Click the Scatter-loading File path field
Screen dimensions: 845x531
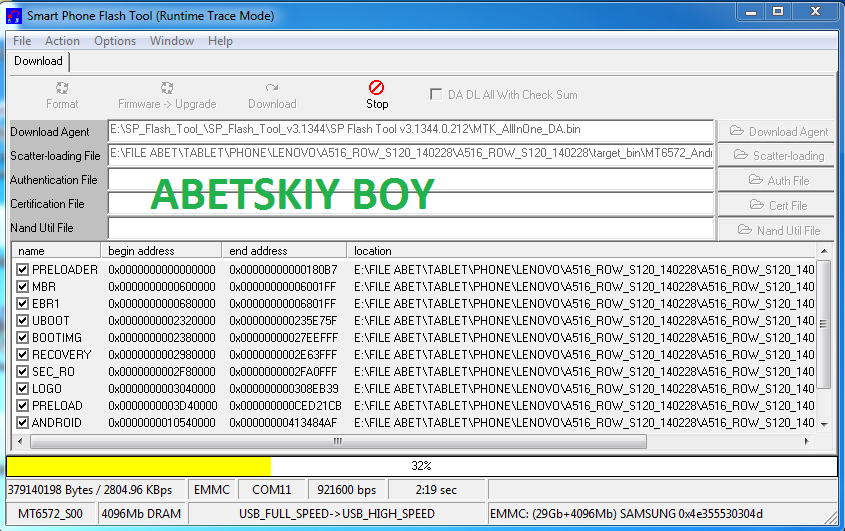point(410,155)
